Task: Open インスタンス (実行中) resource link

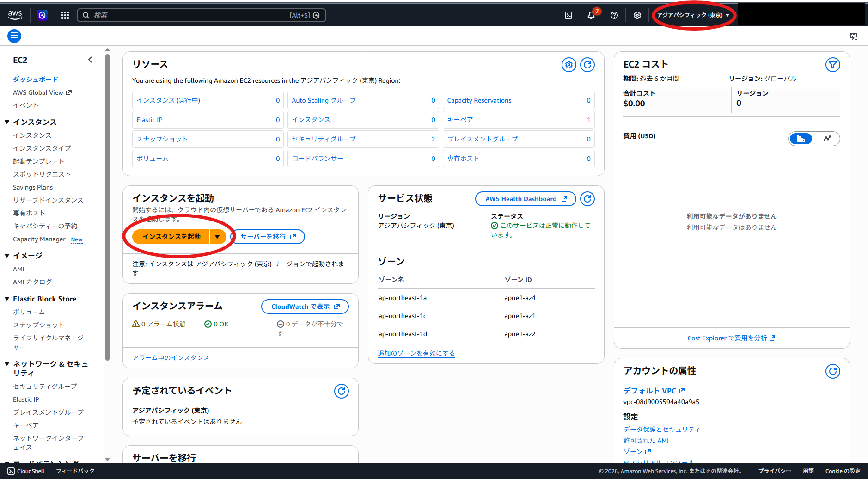Action: (168, 100)
